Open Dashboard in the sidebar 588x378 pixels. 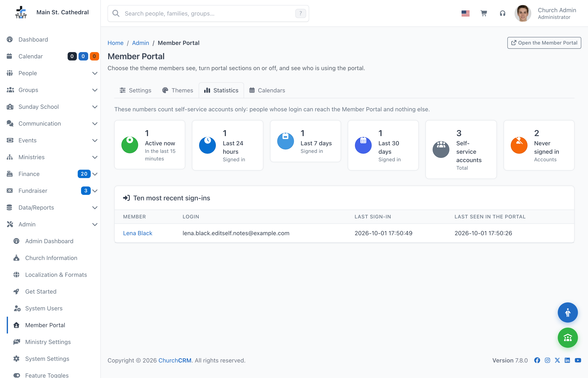[50, 39]
